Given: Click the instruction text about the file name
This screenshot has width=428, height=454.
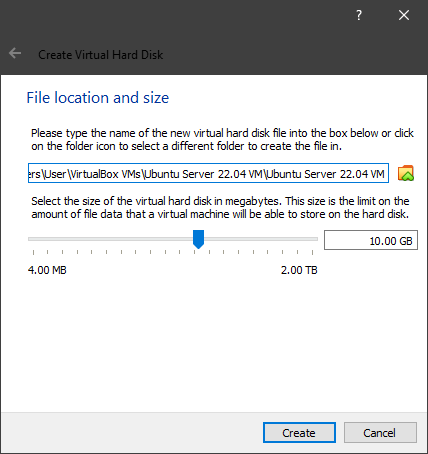Looking at the screenshot, I should (222, 140).
